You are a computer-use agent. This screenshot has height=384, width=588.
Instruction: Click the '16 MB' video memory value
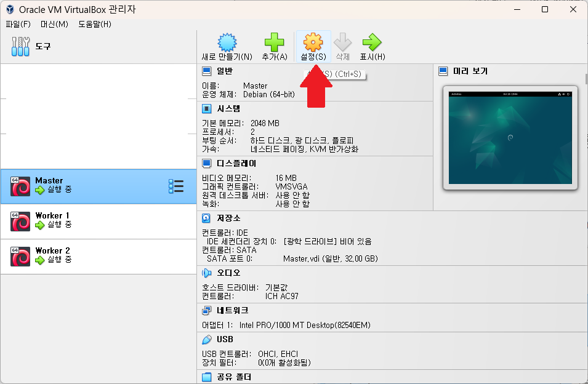(x=286, y=178)
